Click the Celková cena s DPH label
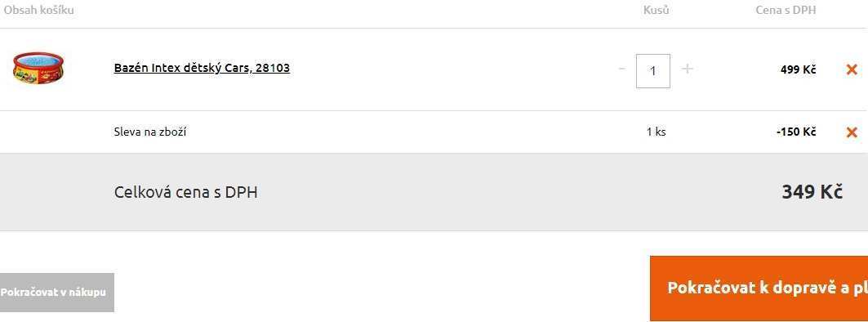 click(185, 192)
